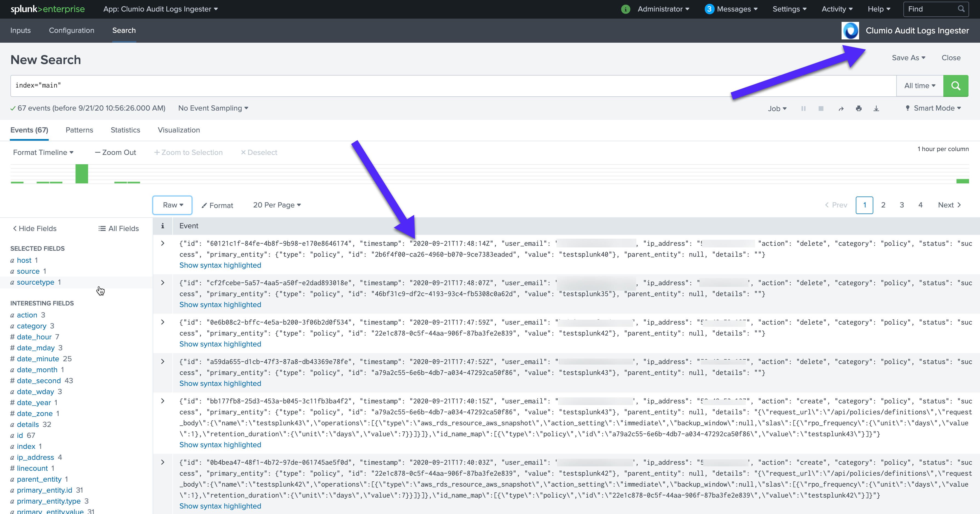Image resolution: width=980 pixels, height=514 pixels.
Task: Click the Find magnifier icon
Action: pyautogui.click(x=961, y=9)
